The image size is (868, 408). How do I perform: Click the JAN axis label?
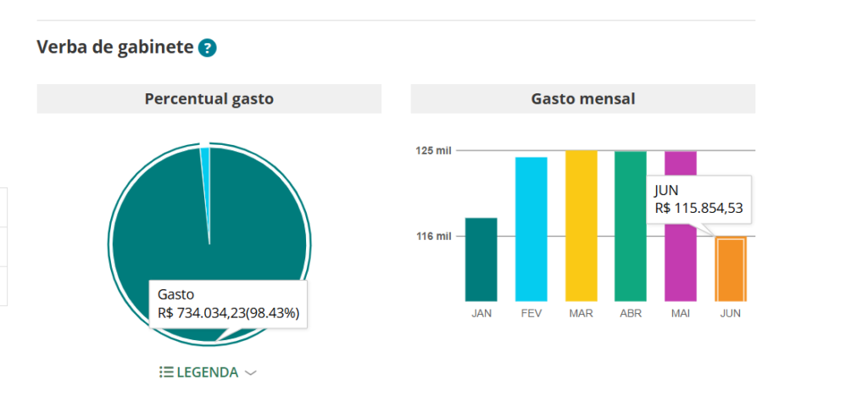coord(481,314)
